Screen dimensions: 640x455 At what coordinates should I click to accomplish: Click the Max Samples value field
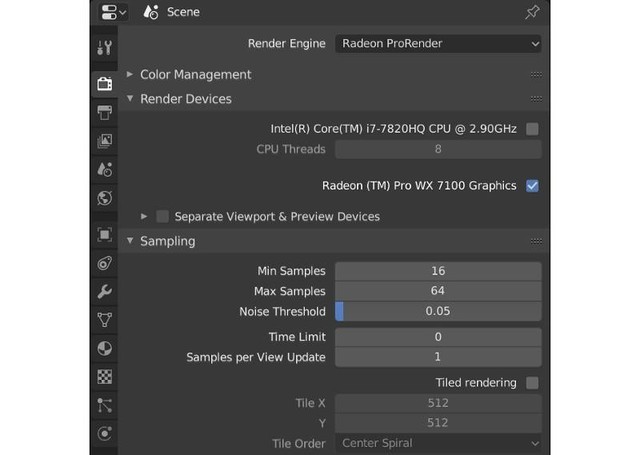click(x=438, y=291)
